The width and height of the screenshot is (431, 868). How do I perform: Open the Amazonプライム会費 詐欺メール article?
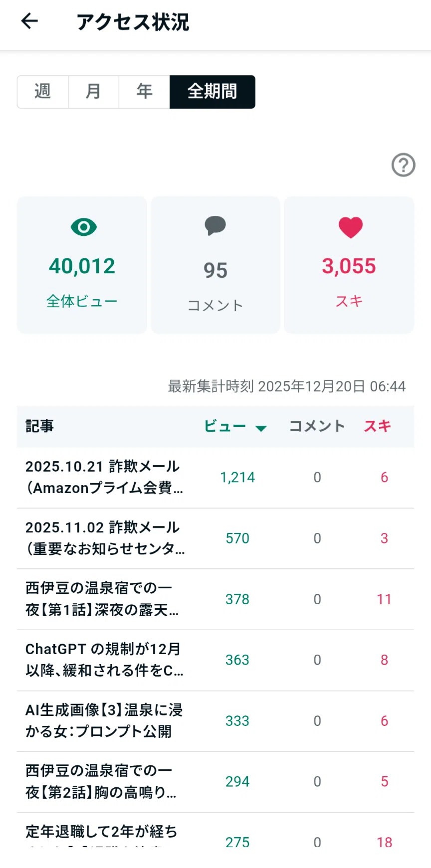[x=215, y=478]
